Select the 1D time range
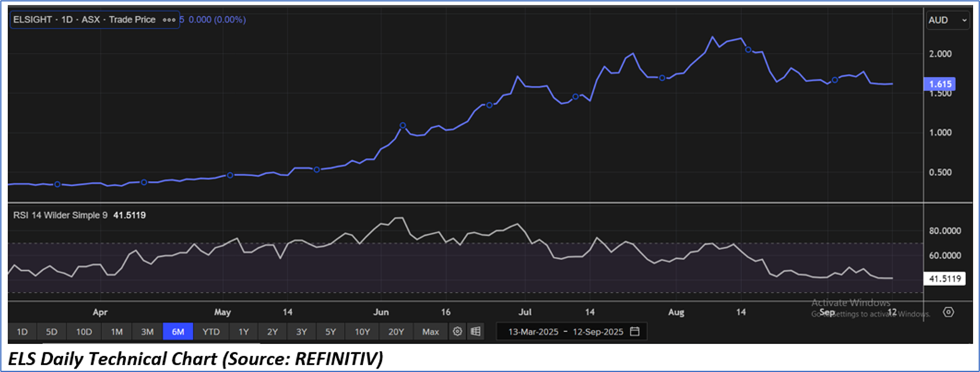 (x=22, y=331)
